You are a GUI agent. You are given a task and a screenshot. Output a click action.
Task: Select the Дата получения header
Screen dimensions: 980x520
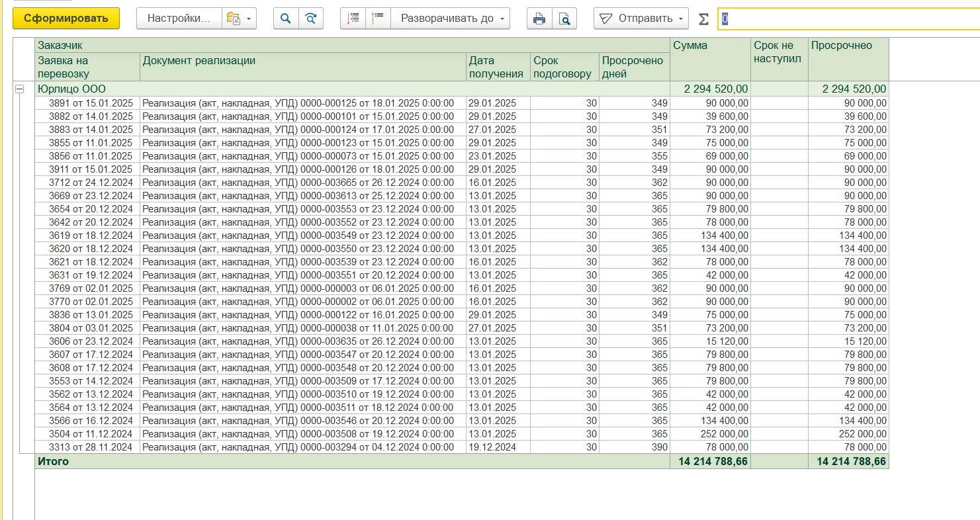pos(498,67)
